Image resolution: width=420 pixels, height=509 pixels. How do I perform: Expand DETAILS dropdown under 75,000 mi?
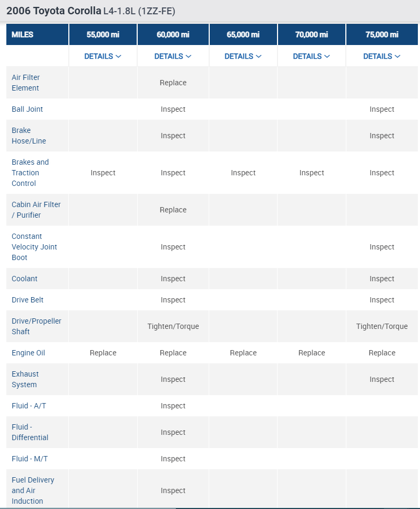pyautogui.click(x=382, y=56)
